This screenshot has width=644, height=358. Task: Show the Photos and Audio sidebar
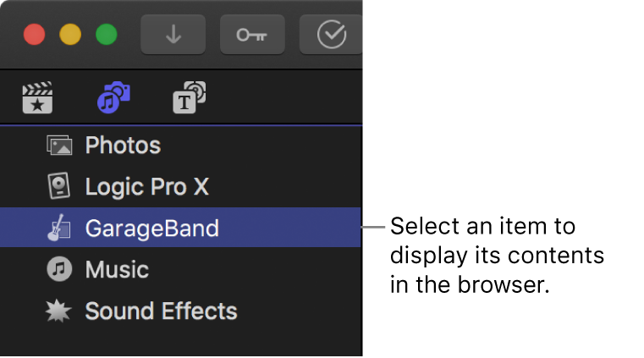(113, 98)
